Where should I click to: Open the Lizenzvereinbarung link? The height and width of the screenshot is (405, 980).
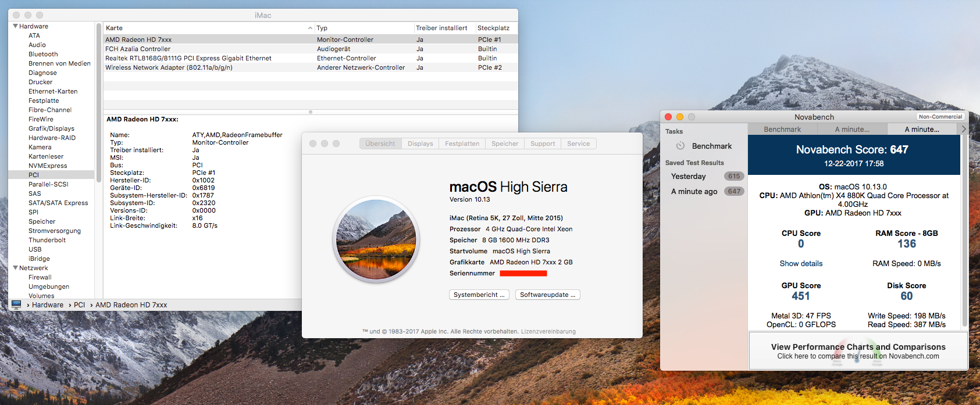click(x=548, y=331)
